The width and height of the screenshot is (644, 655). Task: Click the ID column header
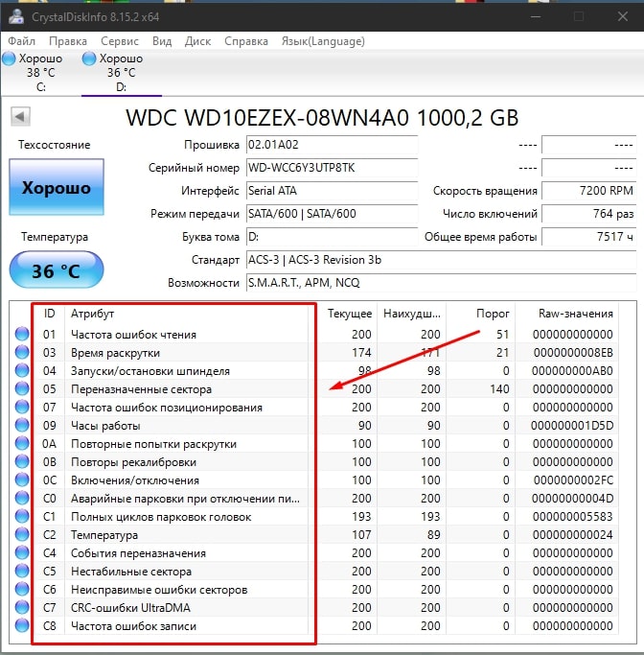(49, 314)
